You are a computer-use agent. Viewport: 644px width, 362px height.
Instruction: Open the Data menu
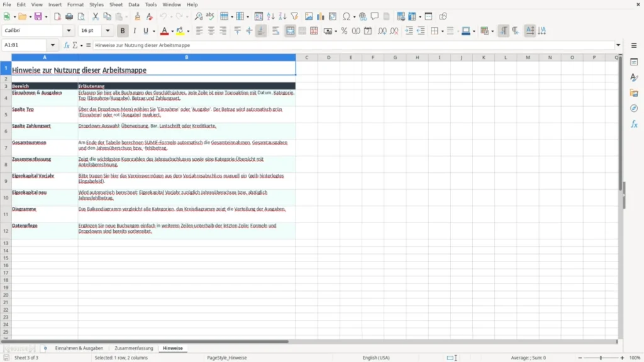click(x=133, y=4)
